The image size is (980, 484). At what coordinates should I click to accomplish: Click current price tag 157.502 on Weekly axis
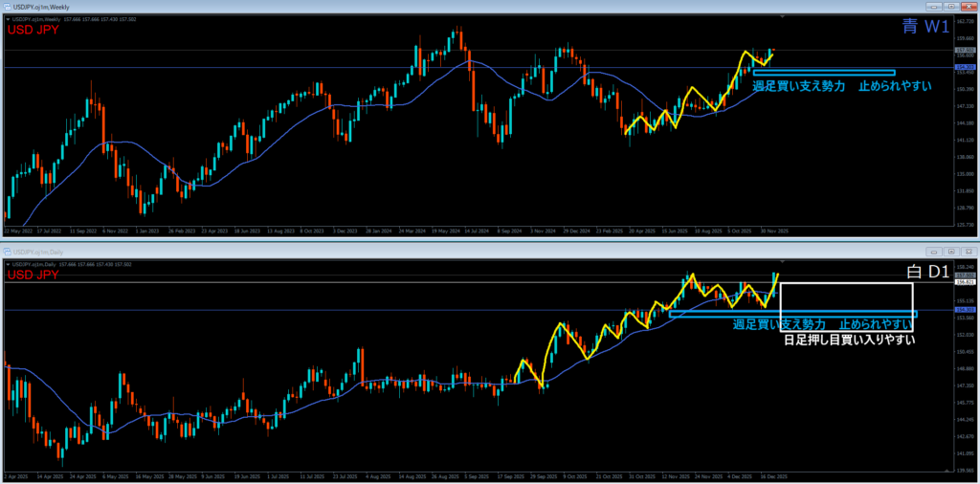click(965, 51)
